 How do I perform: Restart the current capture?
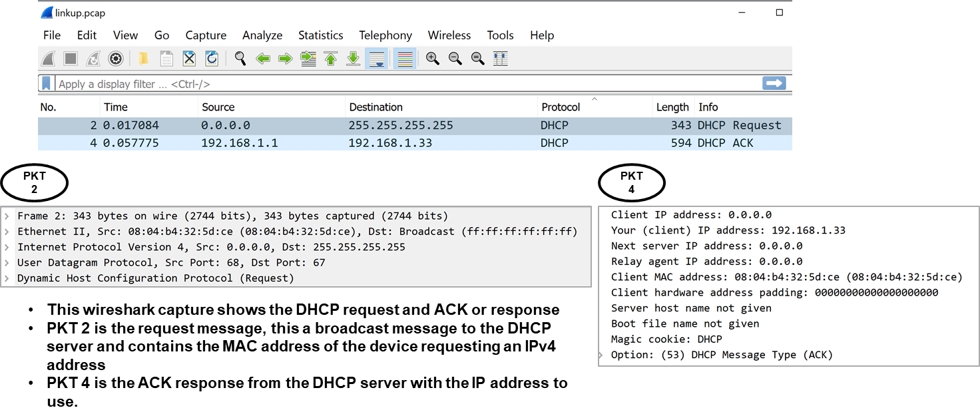93,59
